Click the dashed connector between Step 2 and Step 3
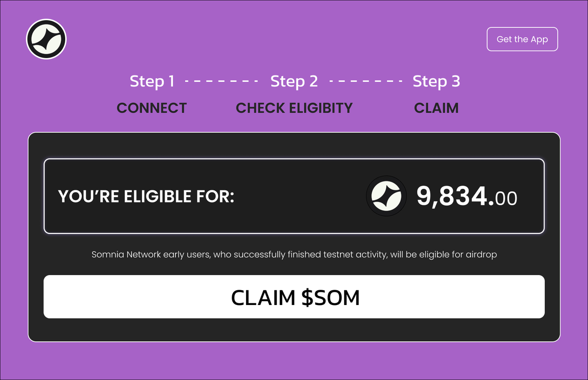The image size is (588, 380). click(366, 82)
